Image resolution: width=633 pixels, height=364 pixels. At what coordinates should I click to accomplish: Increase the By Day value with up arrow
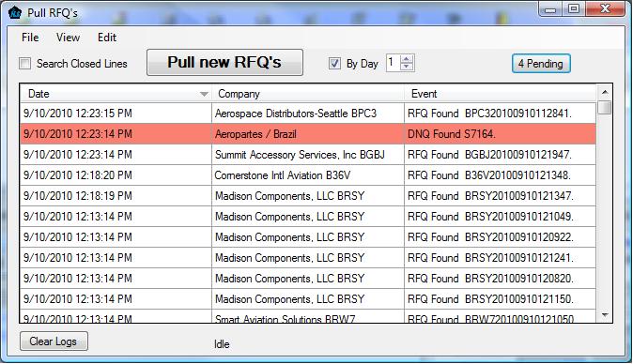point(407,59)
